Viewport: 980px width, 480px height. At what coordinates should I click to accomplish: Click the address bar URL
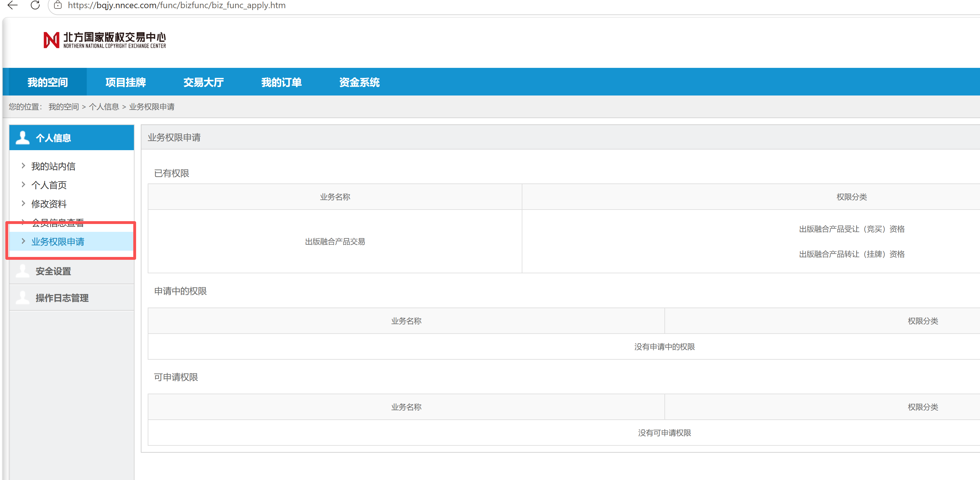click(x=177, y=5)
